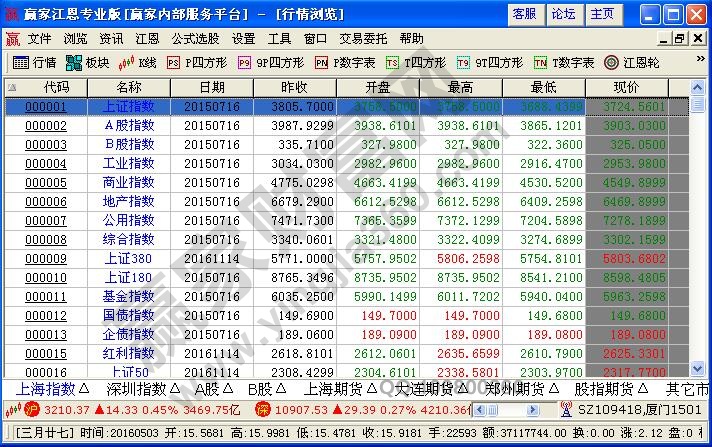Click the vertical scrollbar up arrow
The height and width of the screenshot is (447, 712).
click(697, 87)
